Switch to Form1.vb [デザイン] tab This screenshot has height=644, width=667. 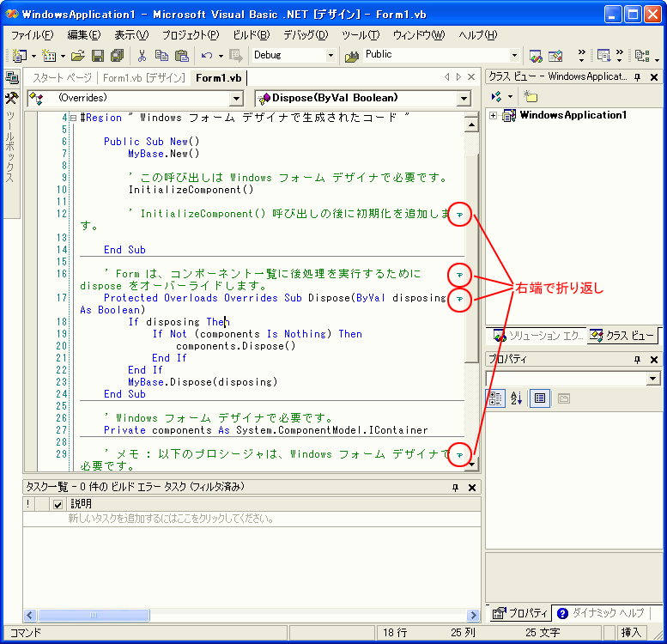tap(143, 78)
